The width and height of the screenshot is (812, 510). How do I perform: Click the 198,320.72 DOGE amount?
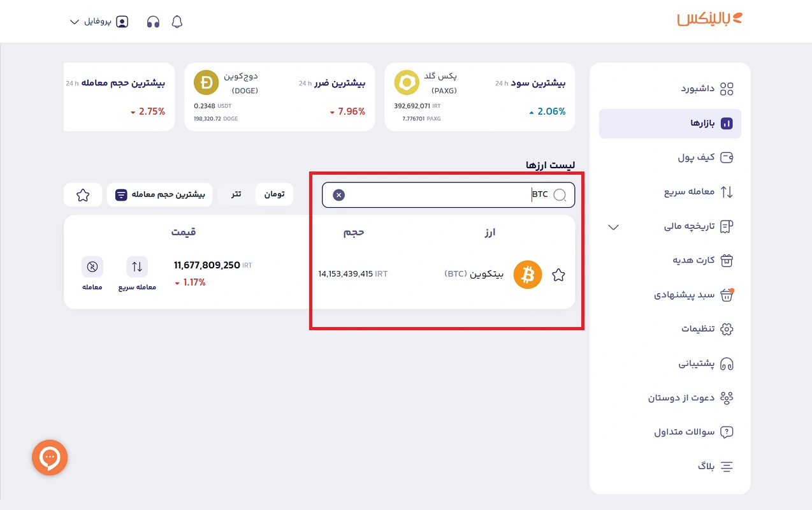click(215, 119)
